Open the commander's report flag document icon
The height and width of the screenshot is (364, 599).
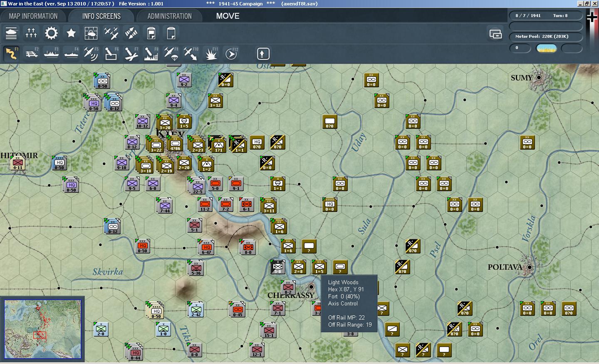(151, 33)
